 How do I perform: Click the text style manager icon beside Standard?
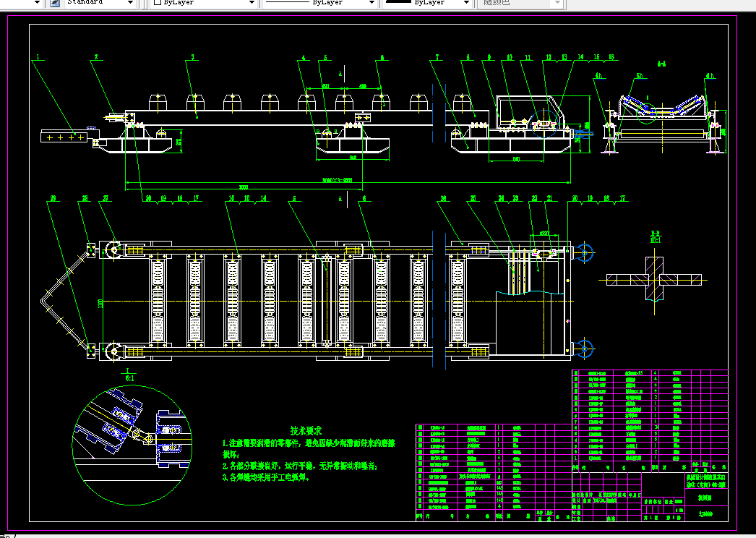pyautogui.click(x=55, y=2)
